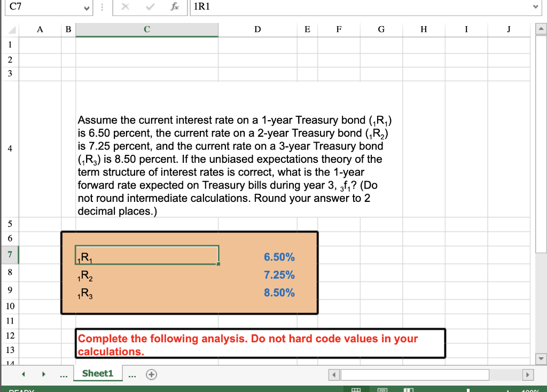Select column I header
The image size is (547, 392).
[x=466, y=30]
